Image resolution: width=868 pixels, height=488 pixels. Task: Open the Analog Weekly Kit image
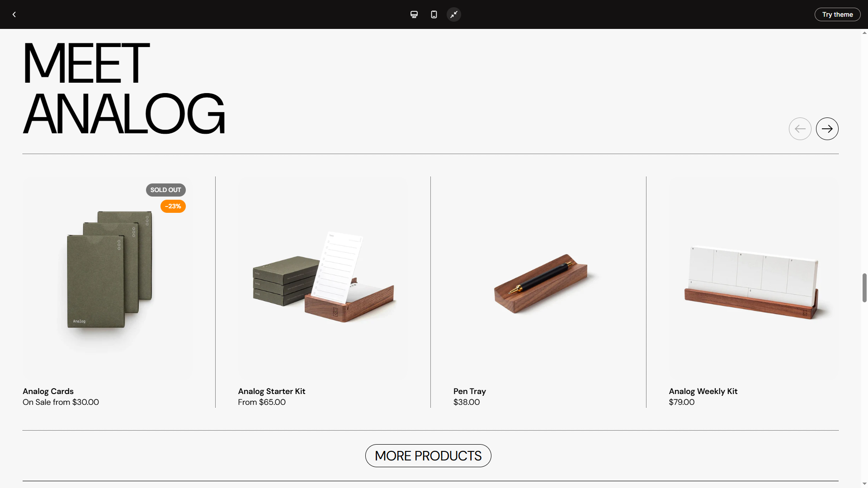[x=754, y=277]
